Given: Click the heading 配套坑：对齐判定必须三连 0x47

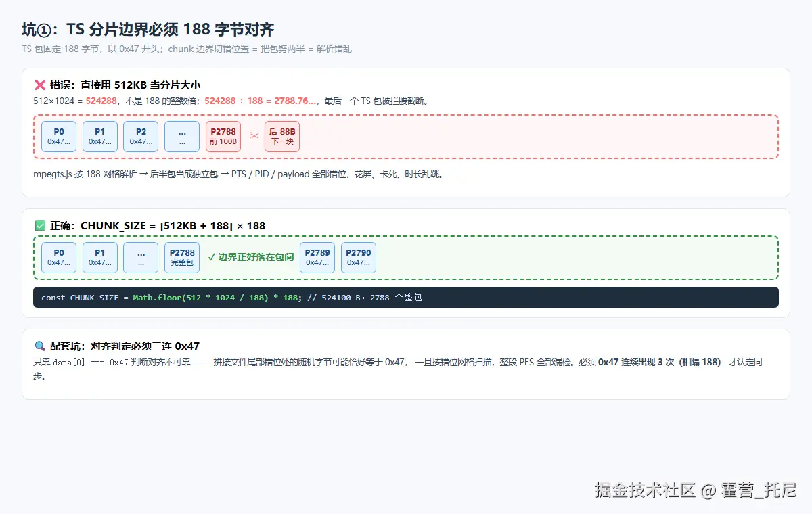Looking at the screenshot, I should [x=125, y=346].
